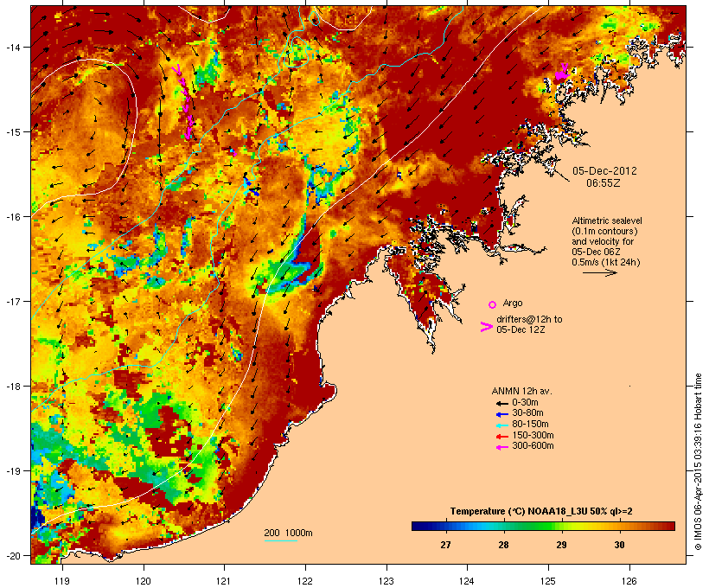
Task: Click the '0-30m' depth label
Action: tap(525, 403)
